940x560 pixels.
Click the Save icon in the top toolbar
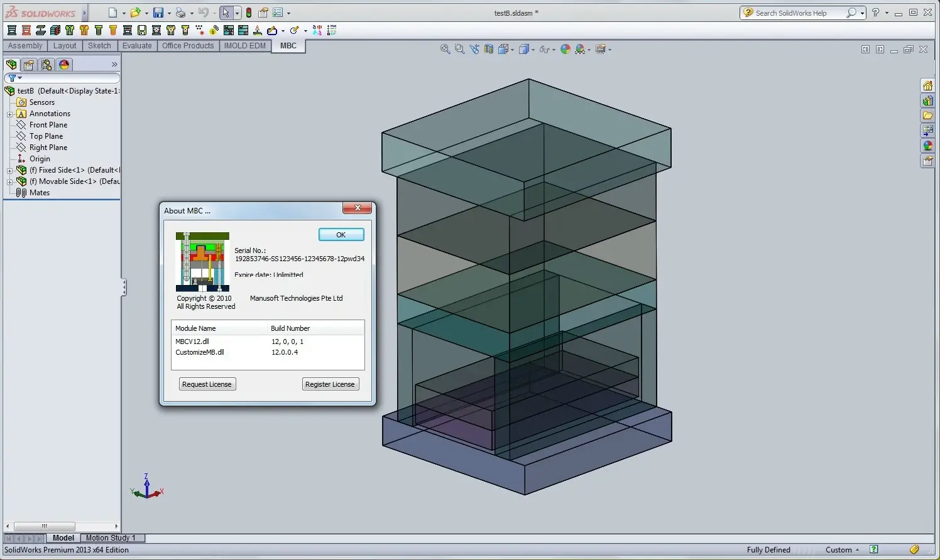coord(158,13)
